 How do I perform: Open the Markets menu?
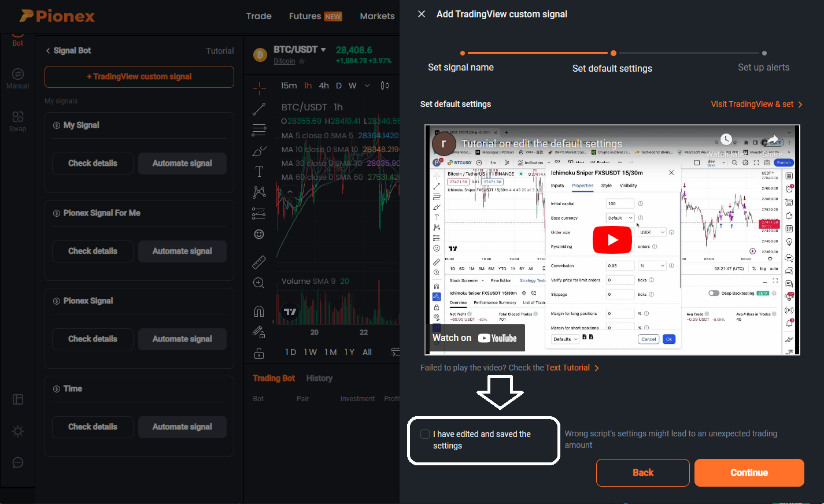(377, 16)
